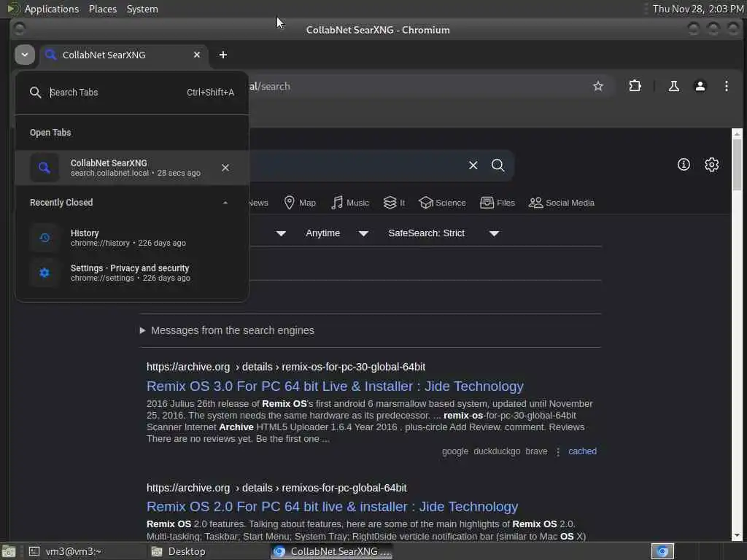Click the brave engine label
Viewport: 747px width, 560px height.
(x=536, y=451)
